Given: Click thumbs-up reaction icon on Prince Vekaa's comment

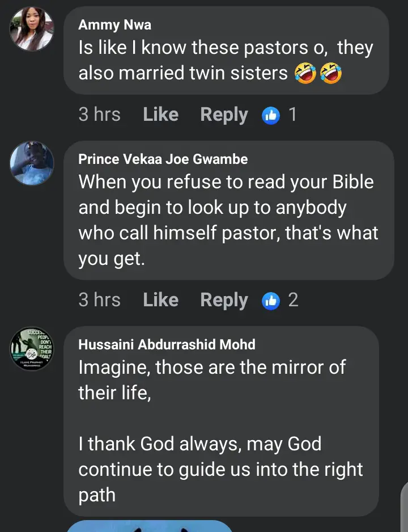Looking at the screenshot, I should pyautogui.click(x=271, y=300).
